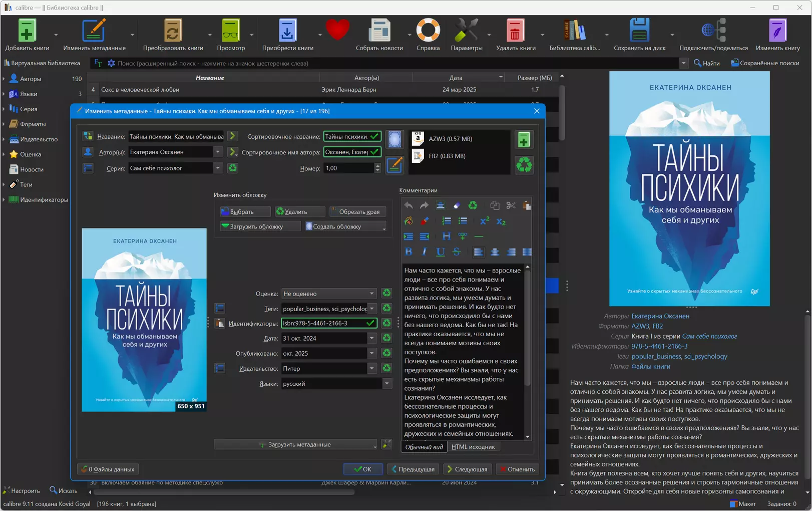Toggle center alignment in comments editor
812x511 pixels.
[495, 252]
